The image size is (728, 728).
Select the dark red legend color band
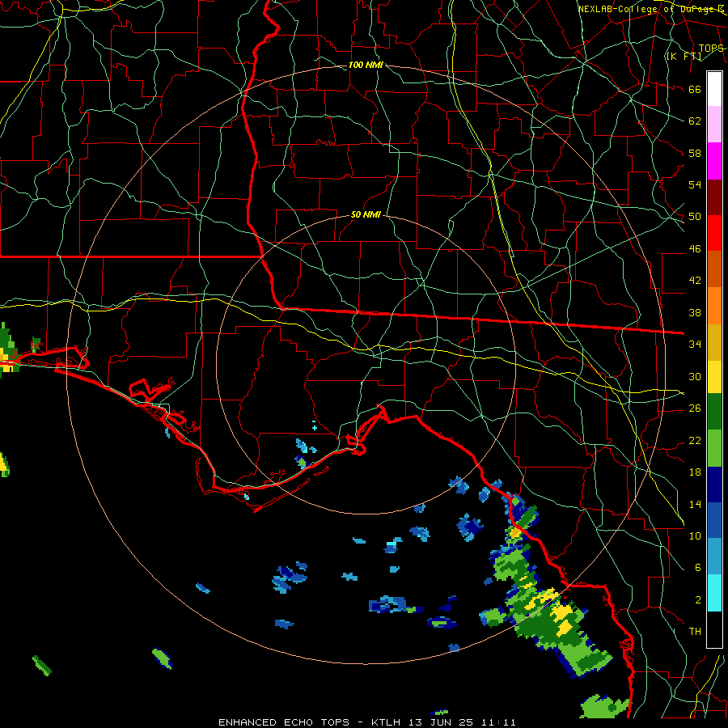click(x=714, y=197)
